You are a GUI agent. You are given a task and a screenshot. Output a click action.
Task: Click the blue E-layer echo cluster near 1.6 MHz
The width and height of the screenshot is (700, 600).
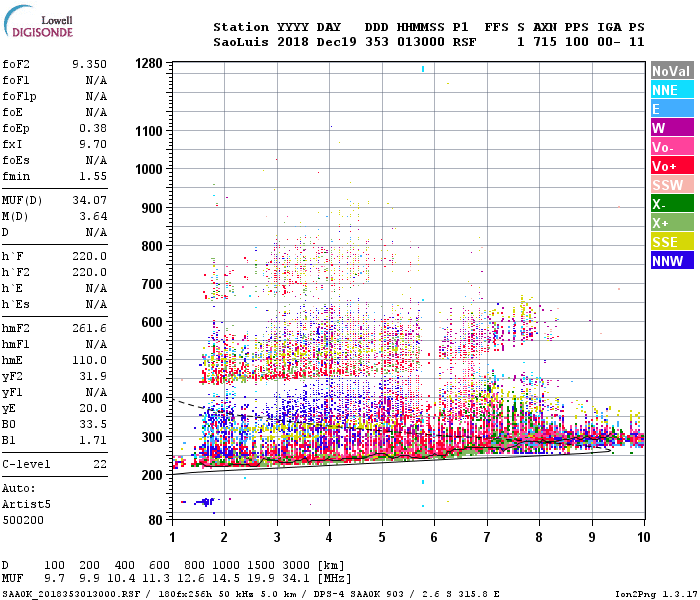(x=204, y=502)
